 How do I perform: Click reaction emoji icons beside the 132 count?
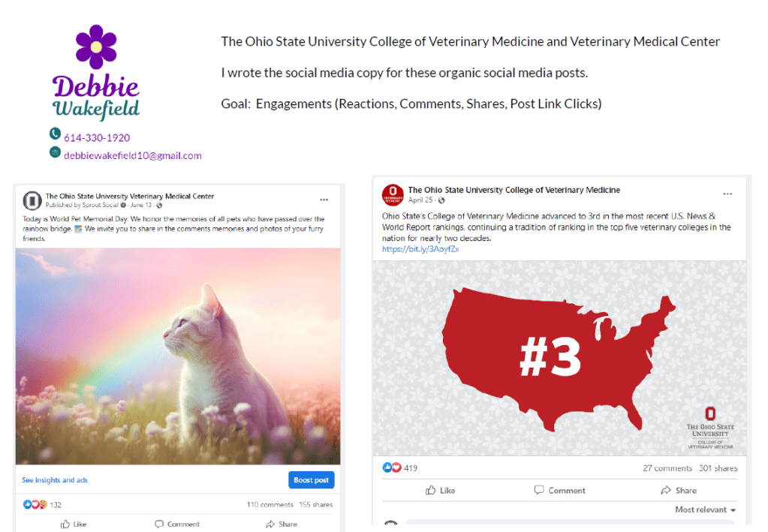click(35, 504)
